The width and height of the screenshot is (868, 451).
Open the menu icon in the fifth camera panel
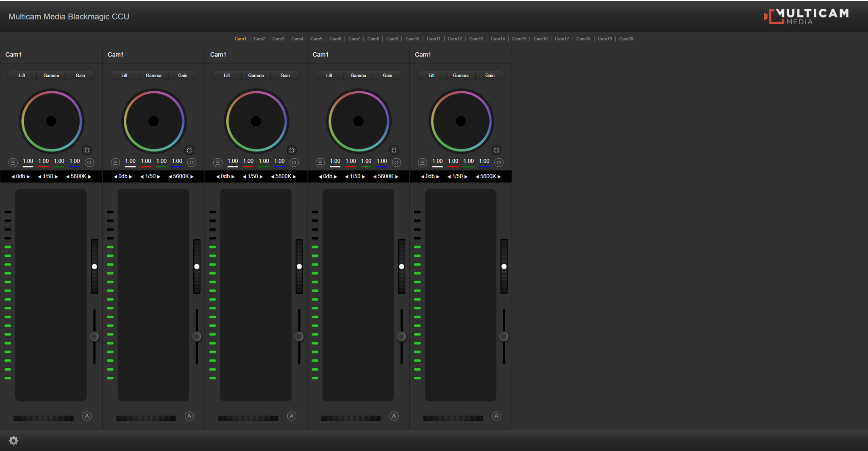coord(423,162)
